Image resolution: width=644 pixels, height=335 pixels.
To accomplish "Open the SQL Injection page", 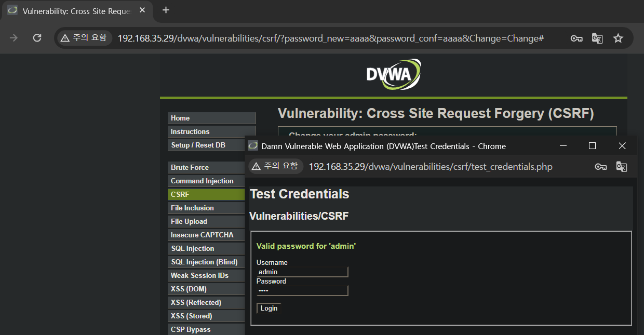I will (206, 248).
